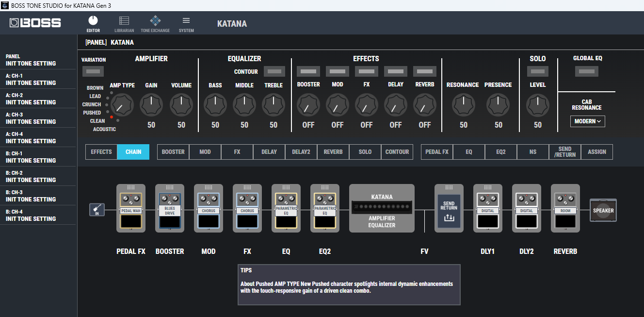The height and width of the screenshot is (317, 644).
Task: Adjust the Presence knob
Action: [499, 105]
